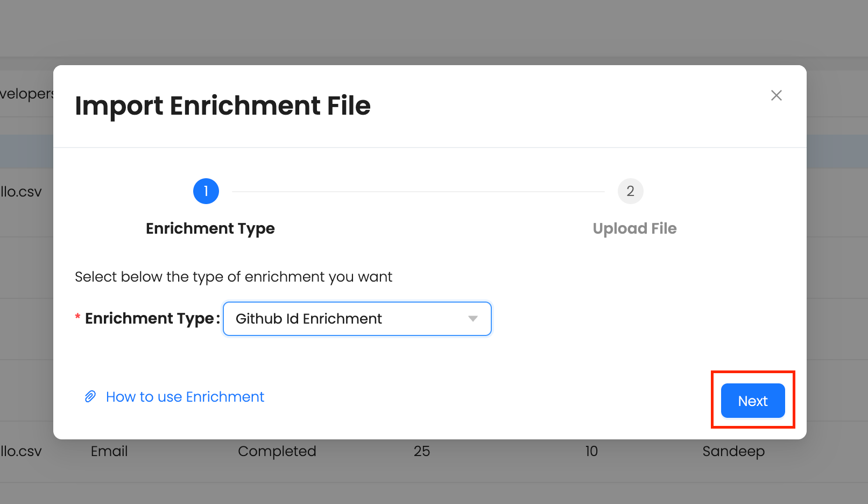Click the value 25 in the bottom row
The image size is (868, 504).
pos(421,451)
